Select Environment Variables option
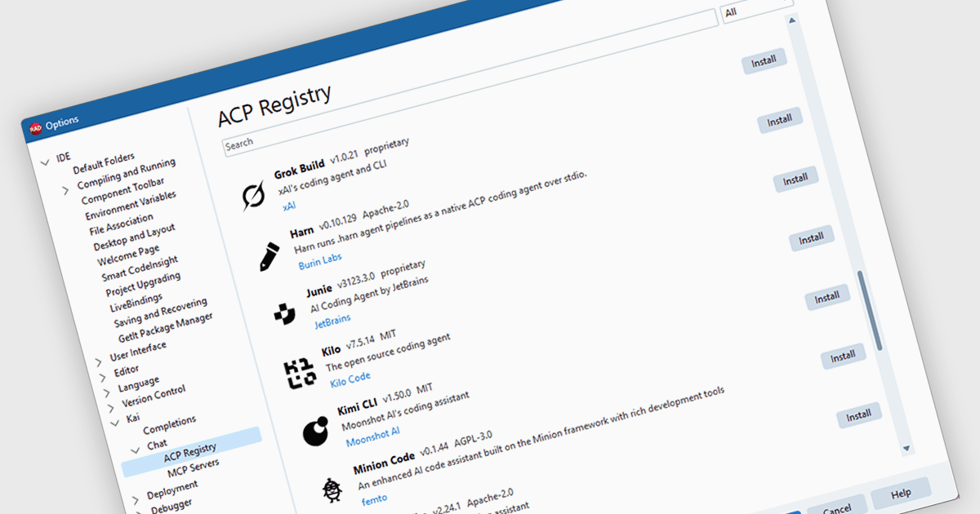 click(130, 205)
